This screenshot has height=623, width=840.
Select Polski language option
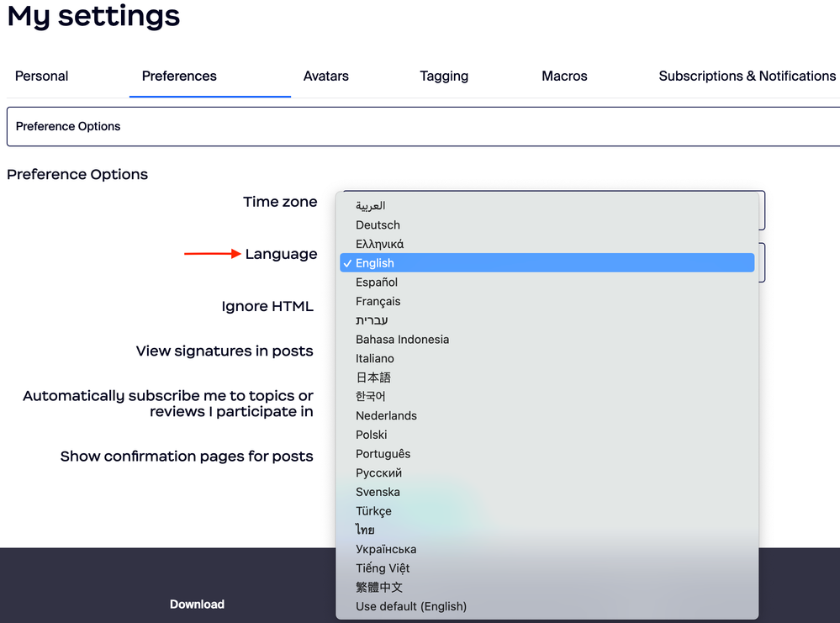coord(372,436)
